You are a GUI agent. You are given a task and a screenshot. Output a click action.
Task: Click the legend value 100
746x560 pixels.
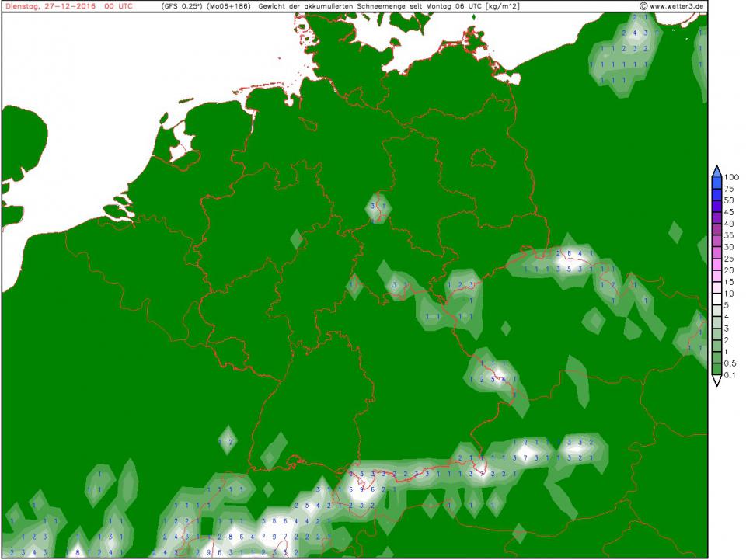pyautogui.click(x=730, y=177)
